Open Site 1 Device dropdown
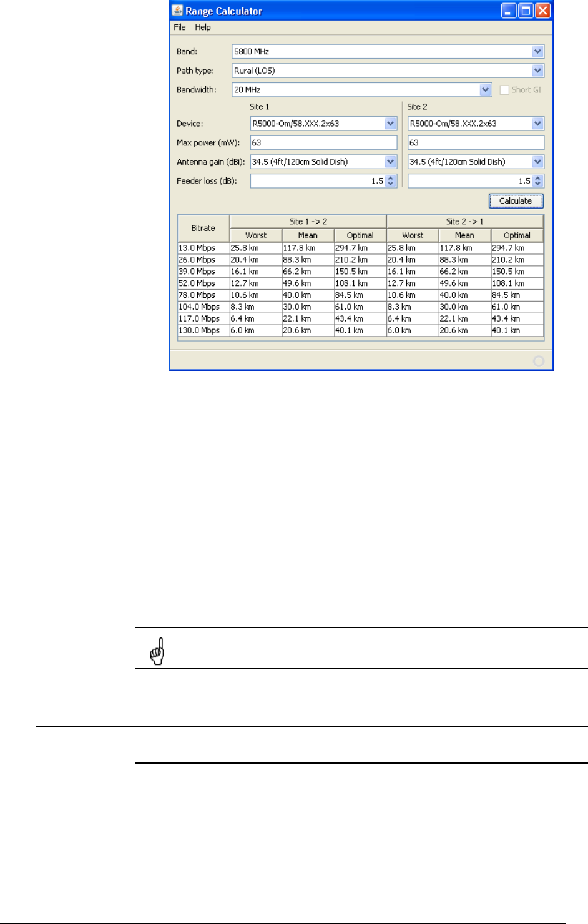Image resolution: width=588 pixels, height=924 pixels. [391, 124]
